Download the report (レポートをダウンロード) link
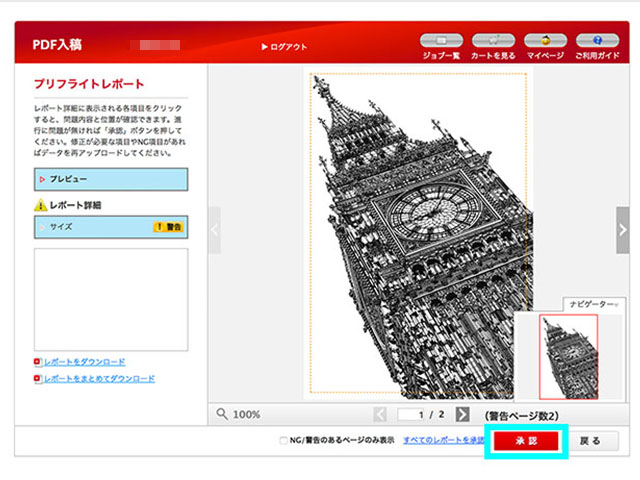 coord(84,362)
